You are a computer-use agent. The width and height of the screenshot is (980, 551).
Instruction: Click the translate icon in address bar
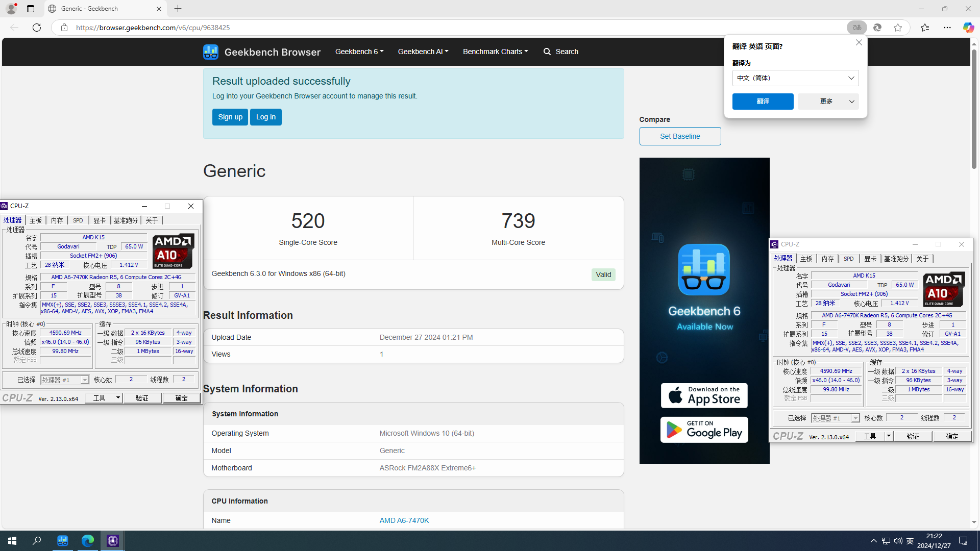pos(857,28)
